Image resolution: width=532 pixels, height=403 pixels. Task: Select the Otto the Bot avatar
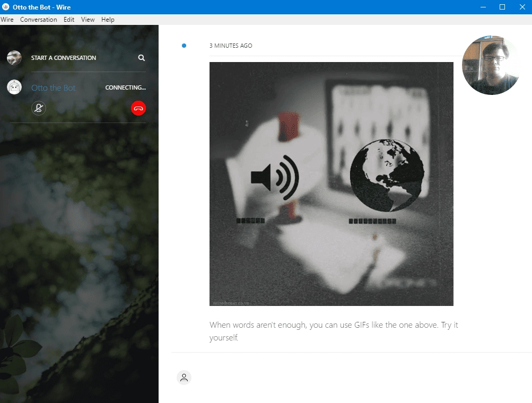(x=14, y=87)
